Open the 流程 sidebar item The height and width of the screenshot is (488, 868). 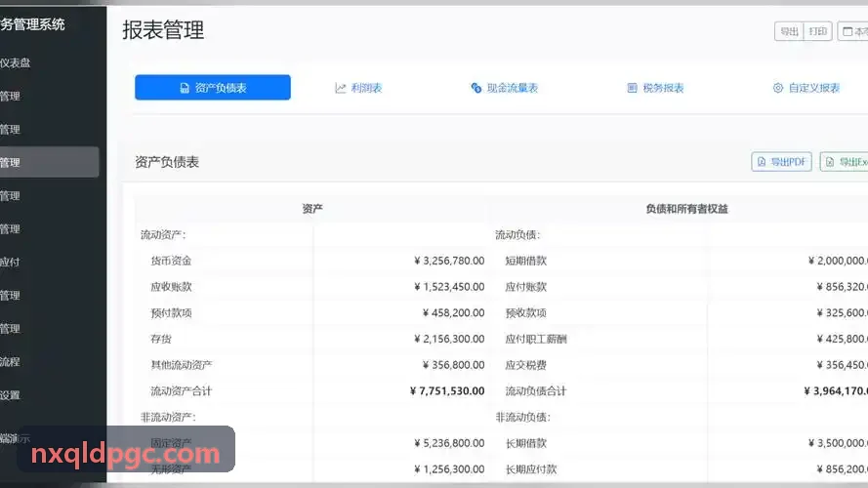click(10, 362)
